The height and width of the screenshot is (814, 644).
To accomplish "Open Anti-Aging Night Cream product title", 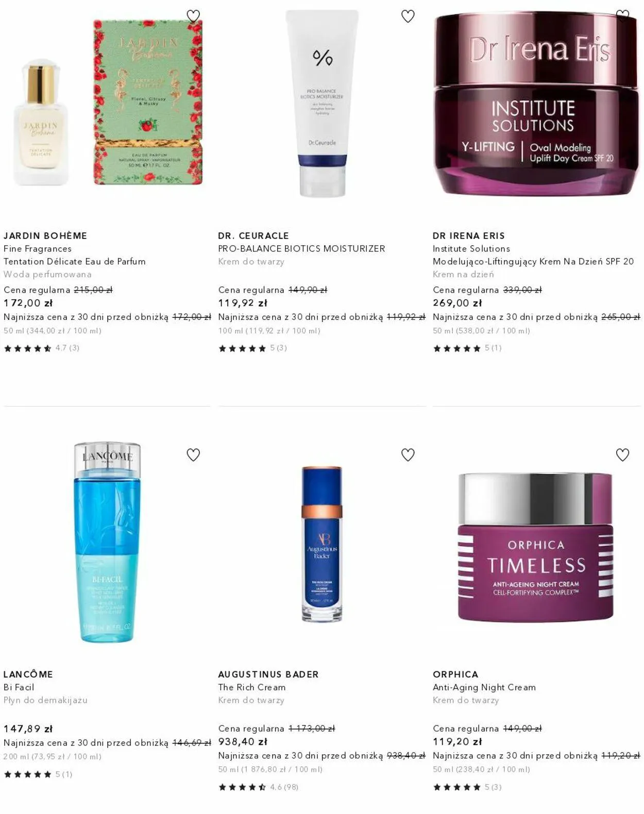I will pyautogui.click(x=484, y=687).
